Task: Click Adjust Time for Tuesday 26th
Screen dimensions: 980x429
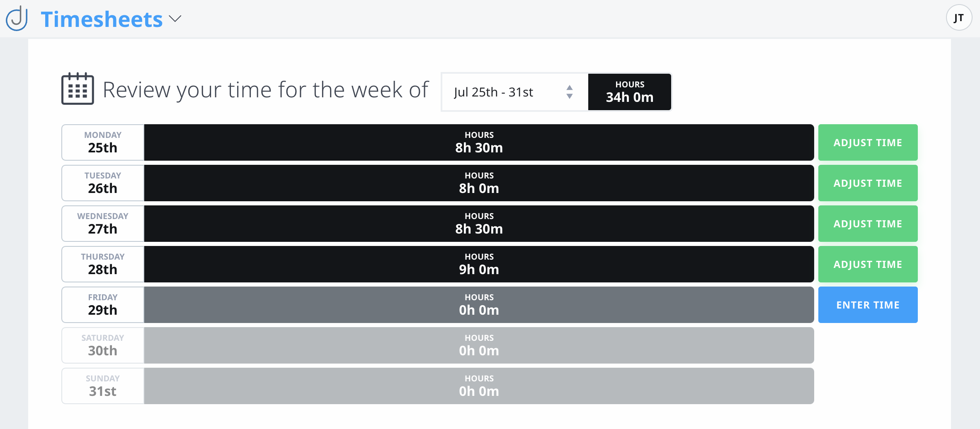Action: tap(868, 183)
